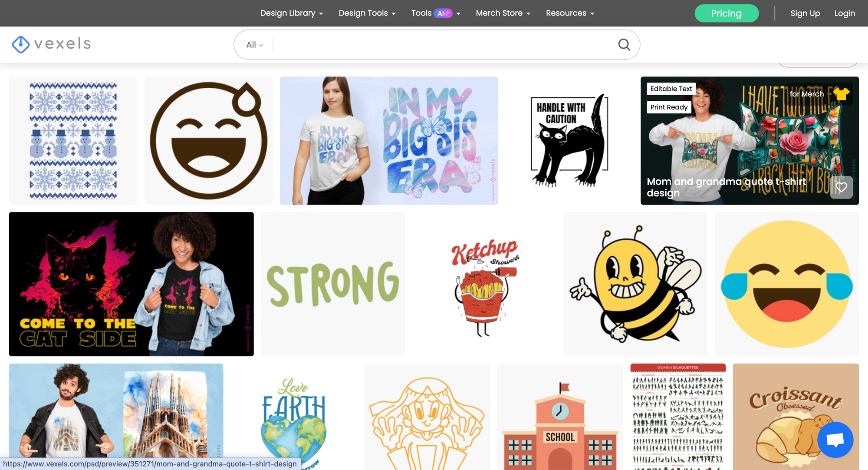The width and height of the screenshot is (868, 470).
Task: Click the yellow t-shirt merch icon
Action: [x=841, y=94]
